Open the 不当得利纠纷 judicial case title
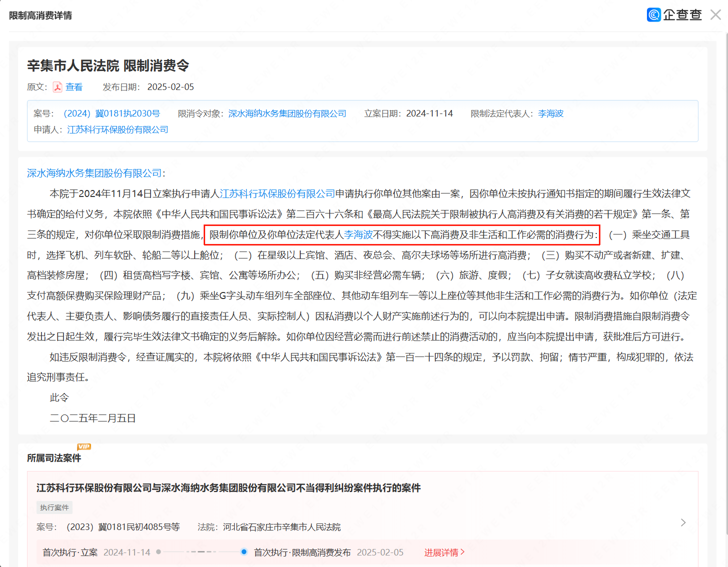 coord(228,487)
